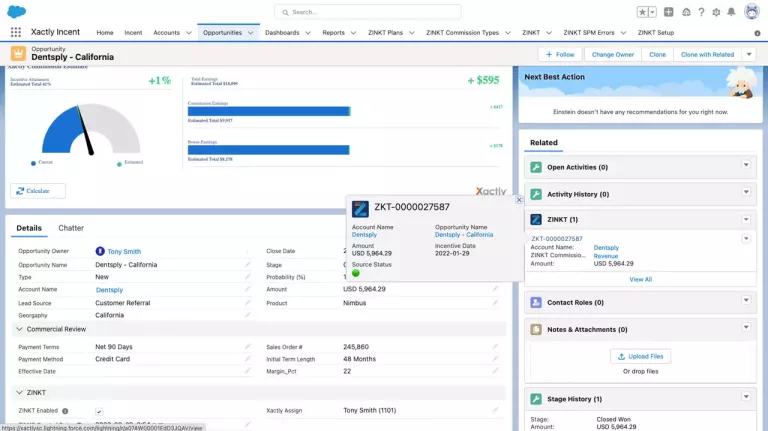Expand the Dashboards nav dropdown

[x=308, y=33]
